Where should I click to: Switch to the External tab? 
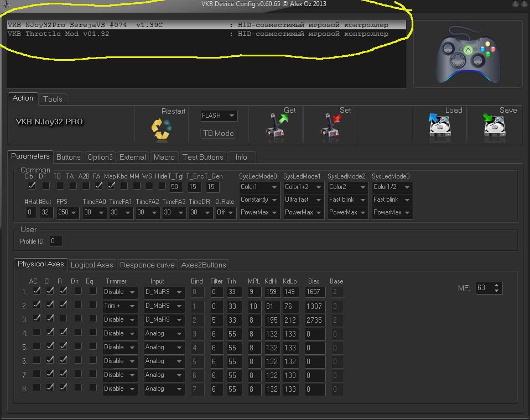pos(133,157)
